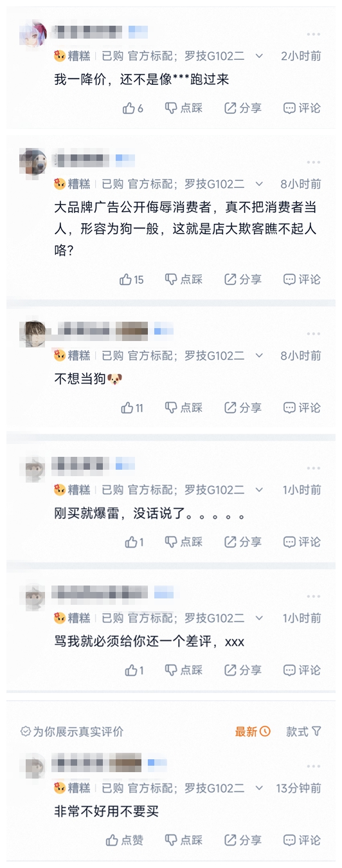342x868 pixels.
Task: Open more options on '骂我就必须' review
Action: [x=313, y=596]
